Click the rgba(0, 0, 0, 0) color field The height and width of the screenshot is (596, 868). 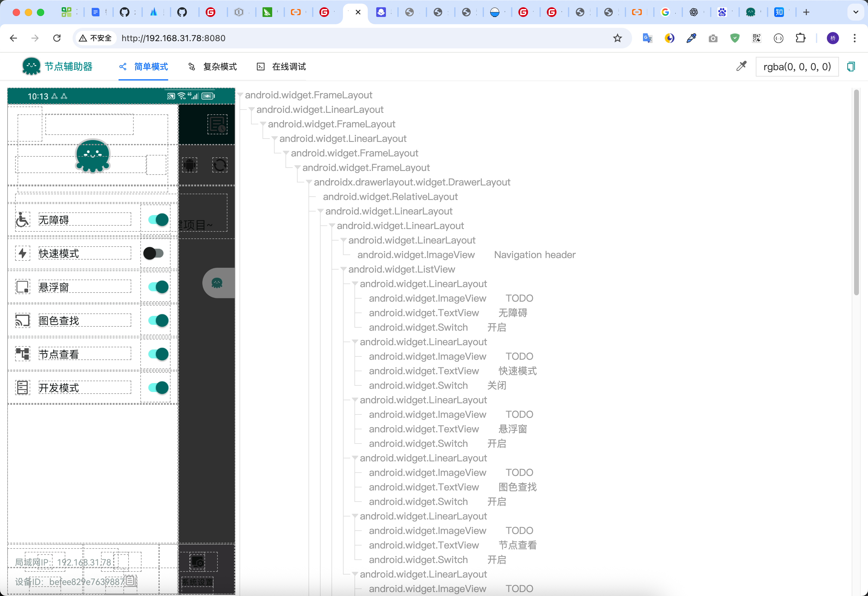[798, 67]
